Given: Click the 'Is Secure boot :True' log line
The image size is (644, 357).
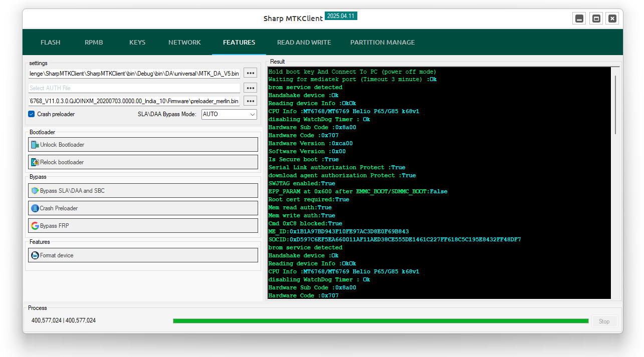Looking at the screenshot, I should point(304,159).
